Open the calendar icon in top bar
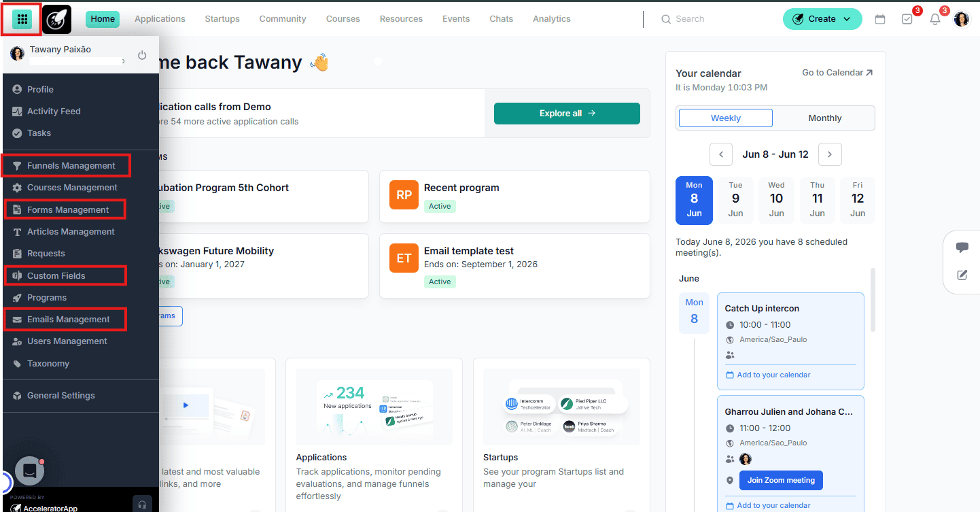Screen dimensions: 980x512 click(880, 19)
